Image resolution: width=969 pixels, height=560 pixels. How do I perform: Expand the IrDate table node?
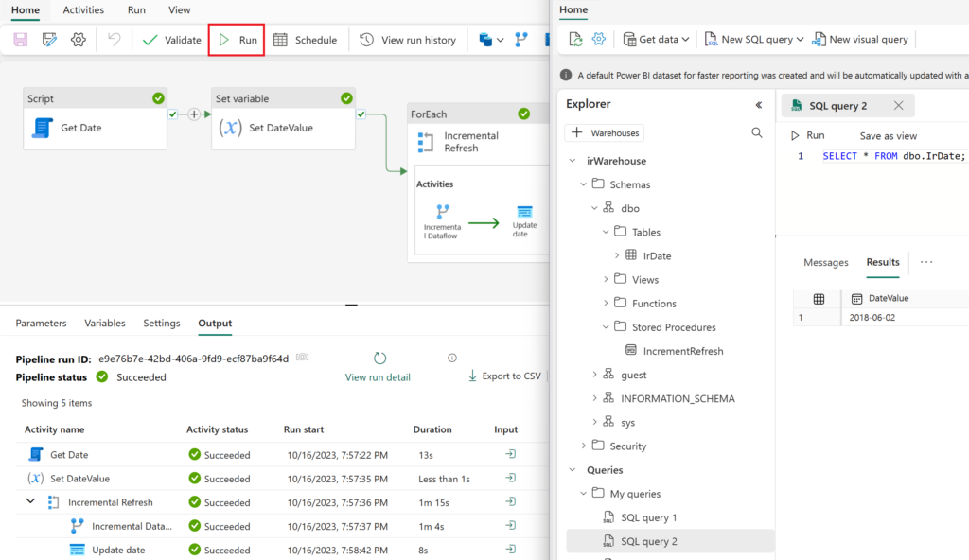[x=617, y=255]
